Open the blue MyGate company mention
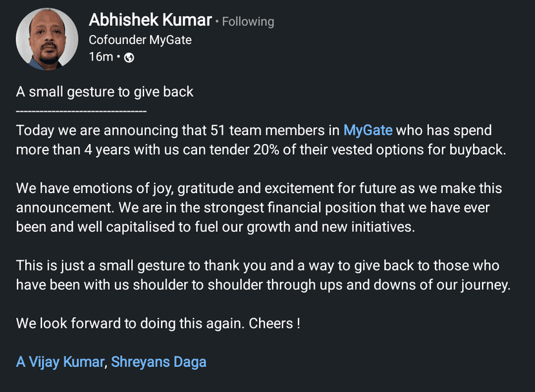This screenshot has height=392, width=535. 368,130
